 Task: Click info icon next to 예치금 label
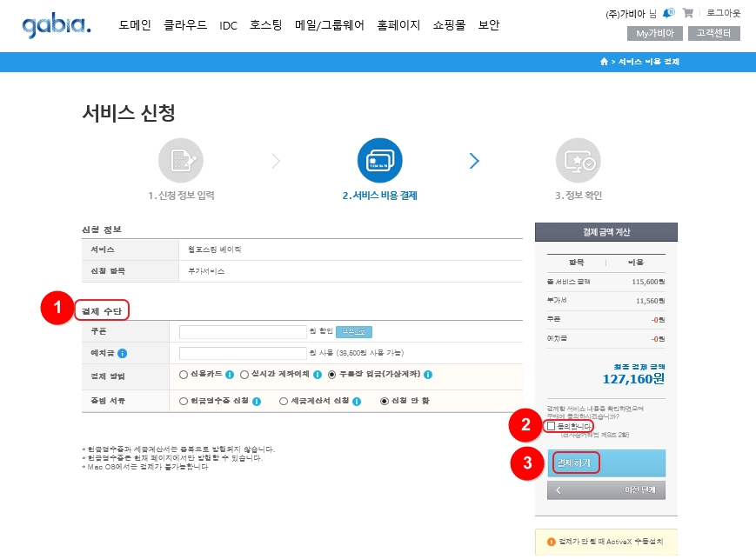[123, 353]
